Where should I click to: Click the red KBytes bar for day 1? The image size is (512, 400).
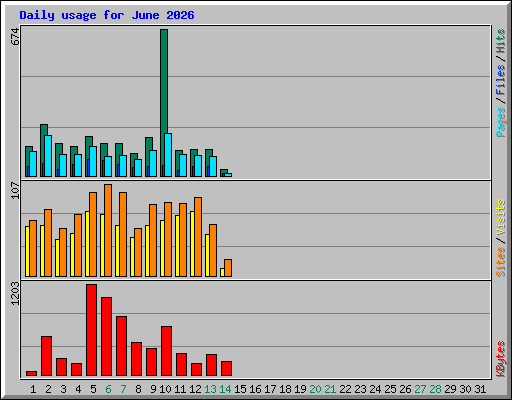31,373
